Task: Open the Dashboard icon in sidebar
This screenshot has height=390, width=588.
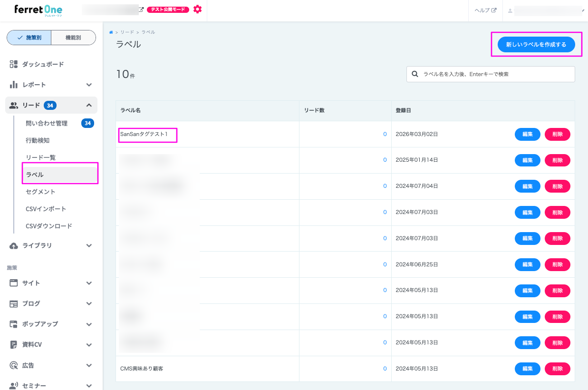Action: coord(14,64)
